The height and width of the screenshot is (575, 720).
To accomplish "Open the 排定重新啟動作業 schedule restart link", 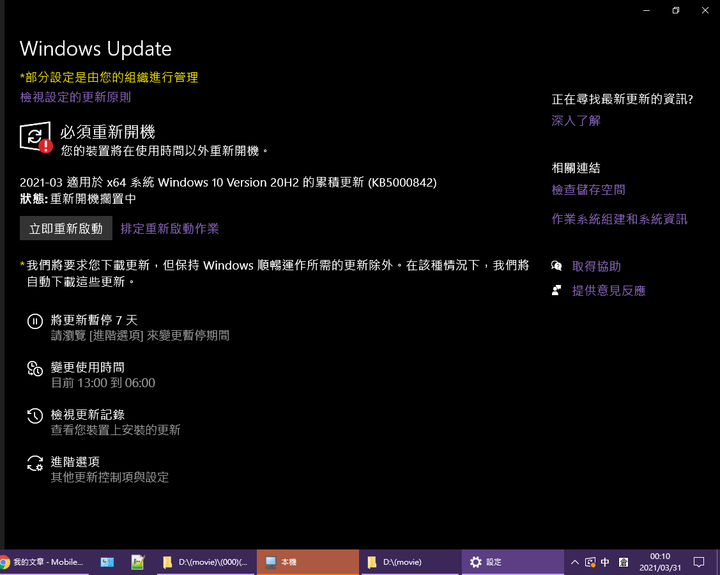I will tap(169, 229).
